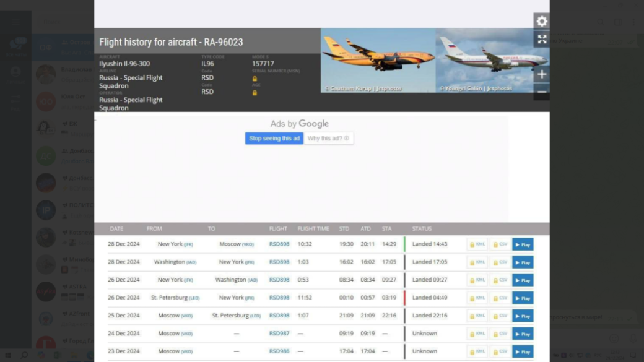This screenshot has width=644, height=362.
Task: Download KML for New York to Washington flight
Action: coord(477,280)
